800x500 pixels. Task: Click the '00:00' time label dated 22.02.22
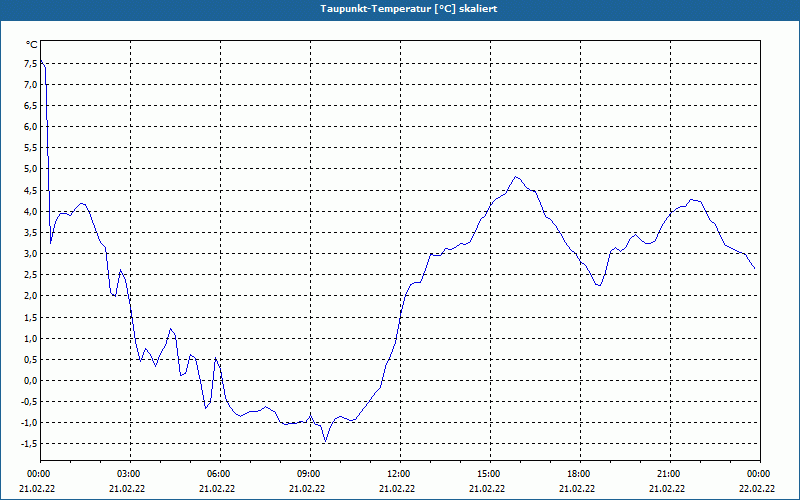click(760, 474)
